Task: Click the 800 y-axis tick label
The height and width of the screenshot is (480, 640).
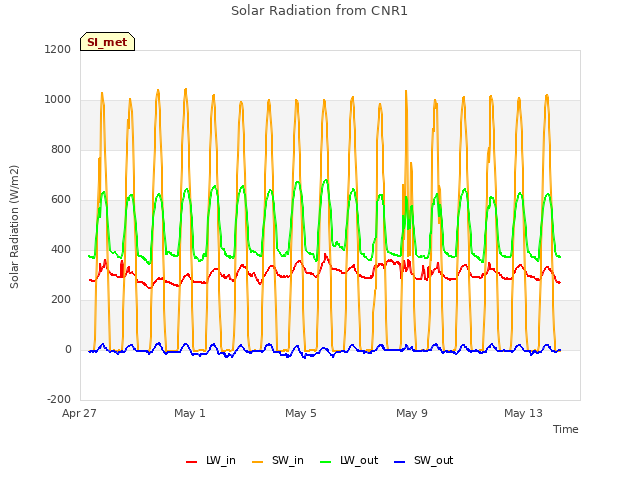Action: [61, 149]
